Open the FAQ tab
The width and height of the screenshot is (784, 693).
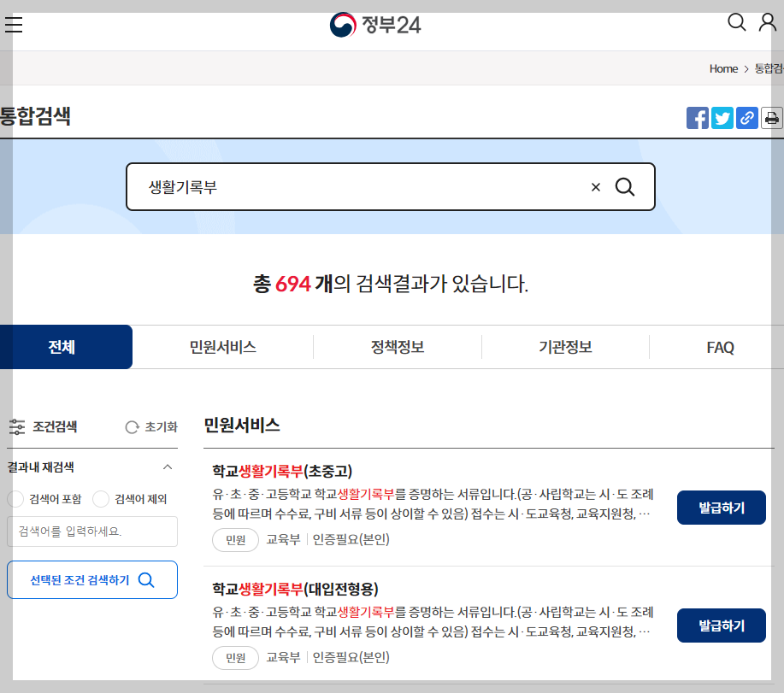720,347
